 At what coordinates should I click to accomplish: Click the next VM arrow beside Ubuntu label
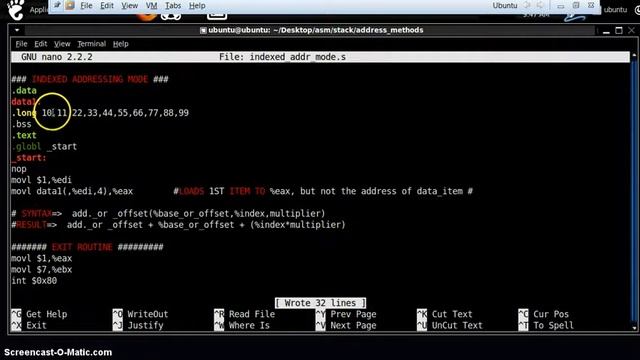[540, 5]
